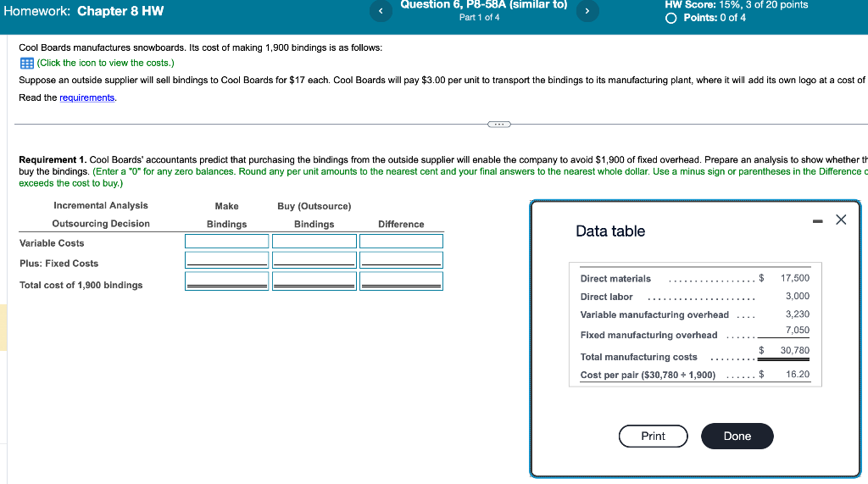Image resolution: width=868 pixels, height=484 pixels.
Task: Click Cost per pair value 16.20
Action: click(798, 375)
